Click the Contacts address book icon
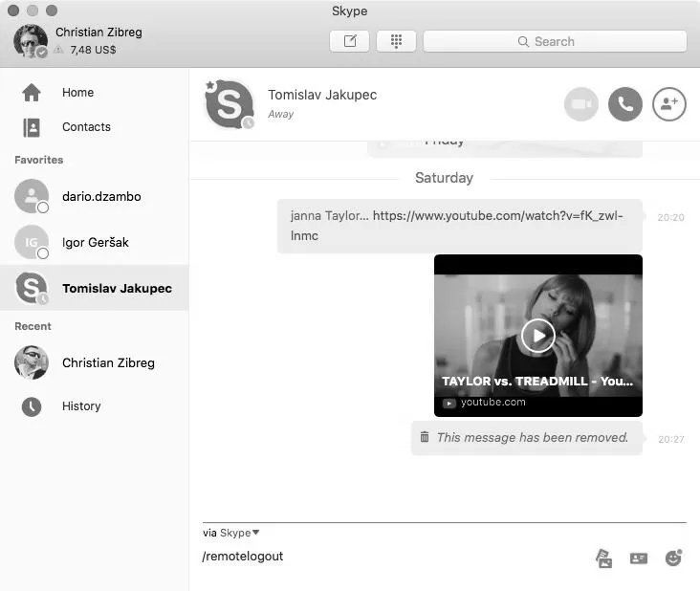Viewport: 700px width, 591px height. pyautogui.click(x=32, y=127)
